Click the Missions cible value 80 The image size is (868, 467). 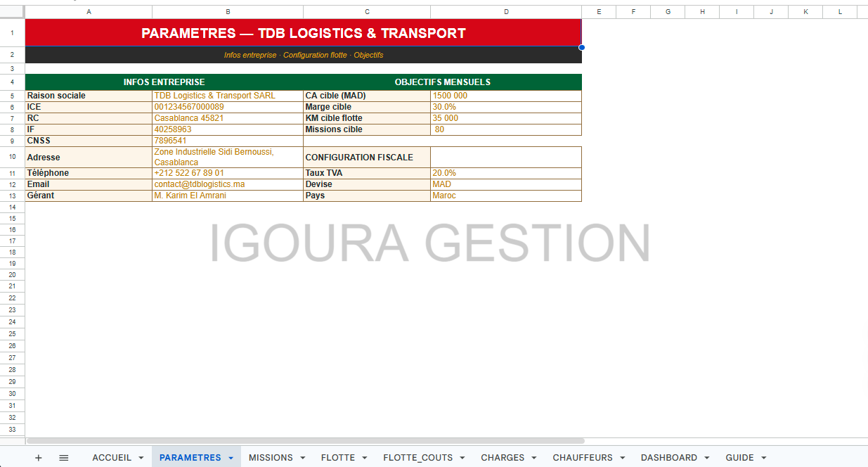(506, 129)
